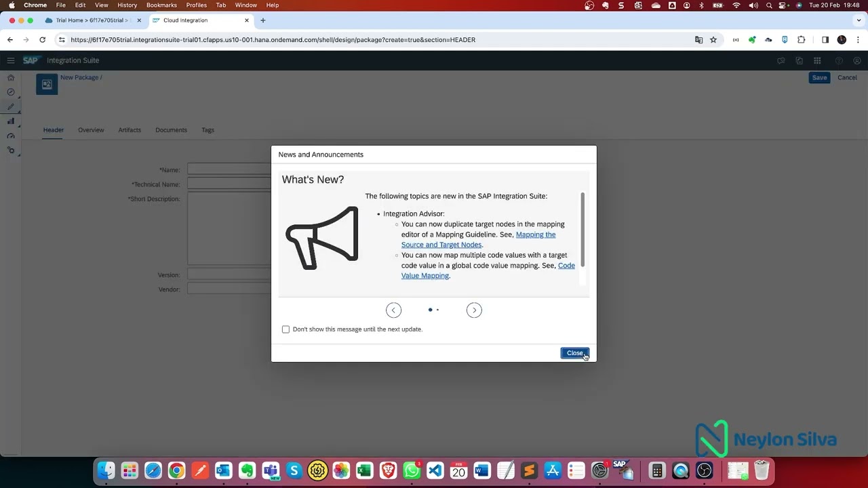The image size is (868, 488).
Task: Open SAP feedback chat icon in header
Action: [781, 61]
